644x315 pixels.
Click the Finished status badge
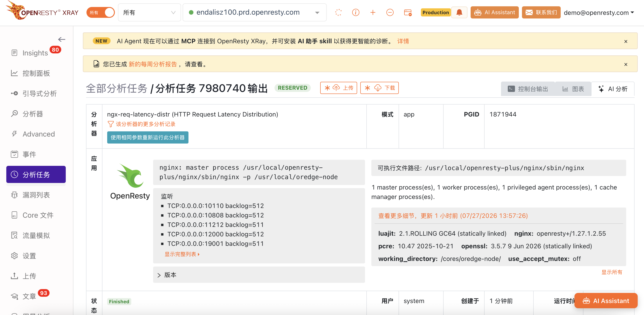click(x=119, y=301)
